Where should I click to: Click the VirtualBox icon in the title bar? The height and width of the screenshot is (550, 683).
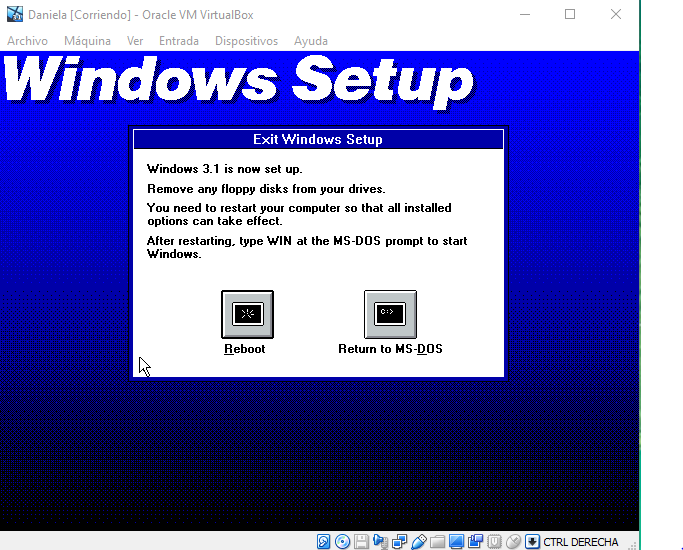(15, 14)
